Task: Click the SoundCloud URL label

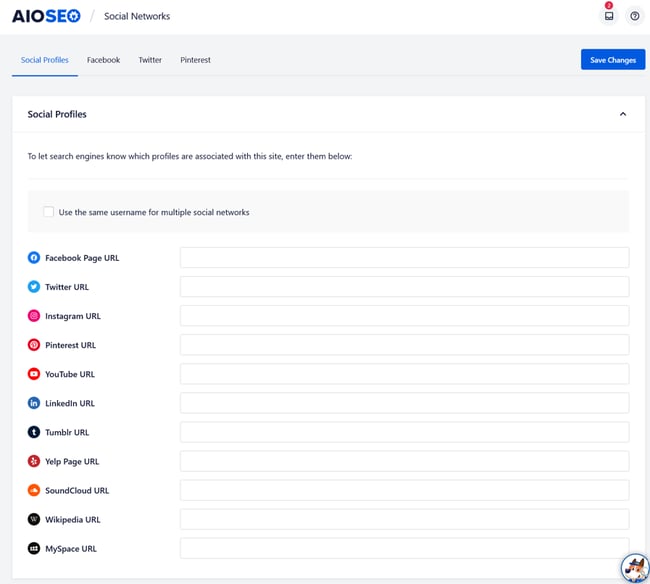Action: point(77,490)
